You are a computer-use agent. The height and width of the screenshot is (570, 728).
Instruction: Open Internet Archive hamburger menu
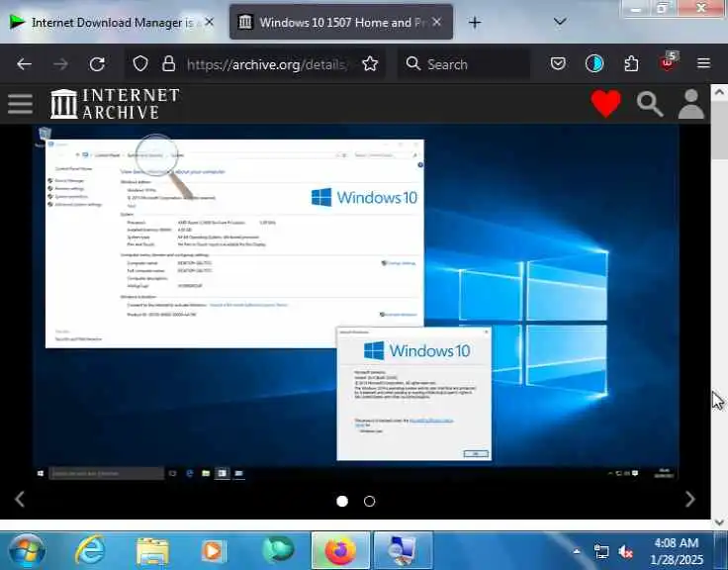click(x=20, y=103)
